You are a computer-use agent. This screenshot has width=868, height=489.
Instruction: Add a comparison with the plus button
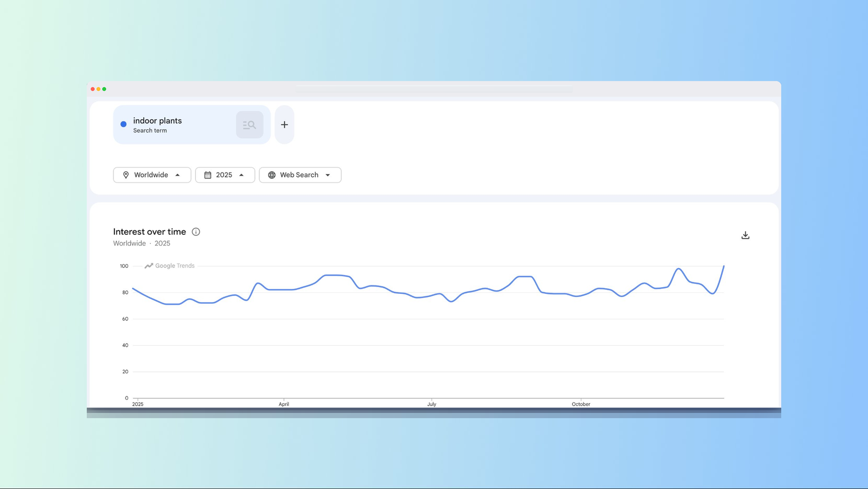pyautogui.click(x=284, y=125)
